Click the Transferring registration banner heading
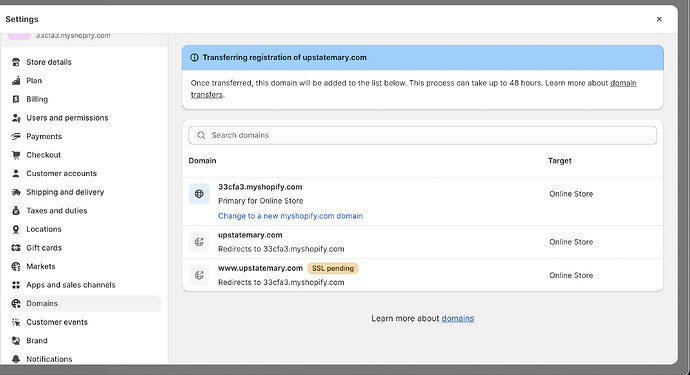 (284, 58)
